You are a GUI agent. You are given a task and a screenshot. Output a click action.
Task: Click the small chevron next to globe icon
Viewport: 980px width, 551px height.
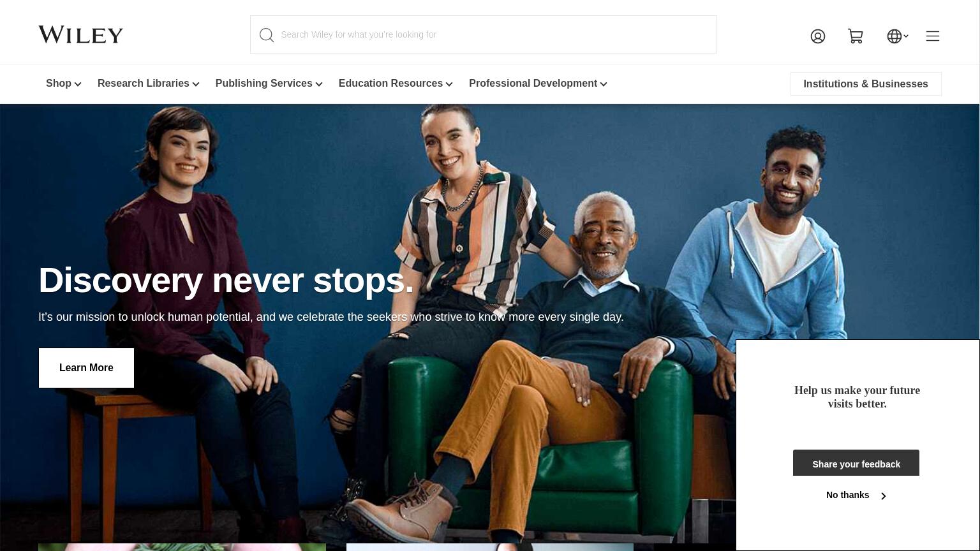[906, 36]
